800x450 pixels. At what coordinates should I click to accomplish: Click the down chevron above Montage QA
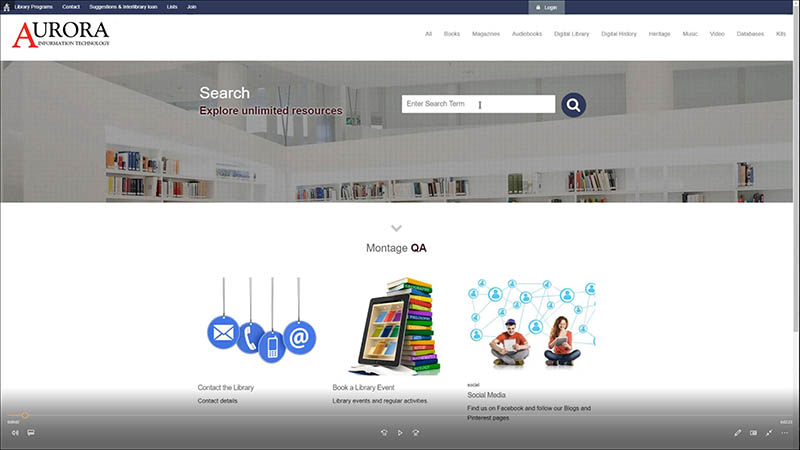pos(396,228)
